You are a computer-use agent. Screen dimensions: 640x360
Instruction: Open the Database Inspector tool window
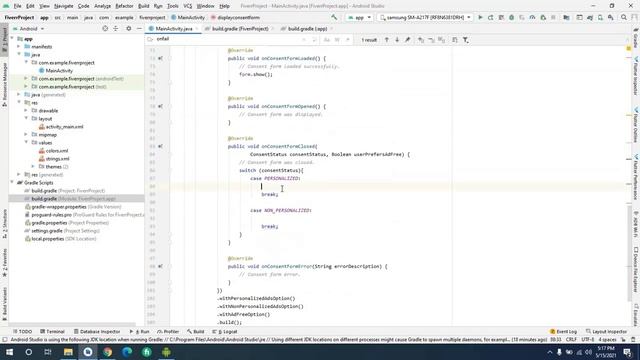point(97,331)
